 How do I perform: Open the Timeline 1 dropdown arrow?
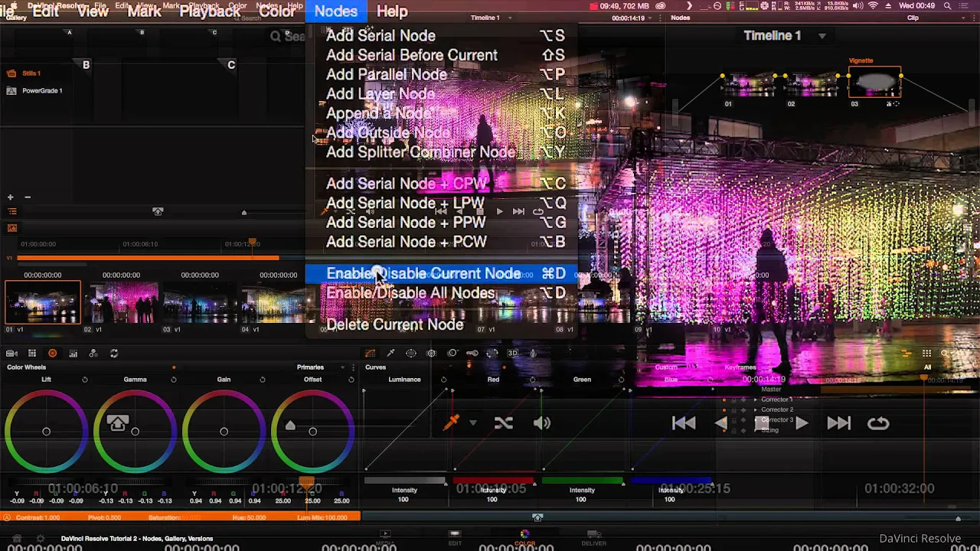[822, 36]
